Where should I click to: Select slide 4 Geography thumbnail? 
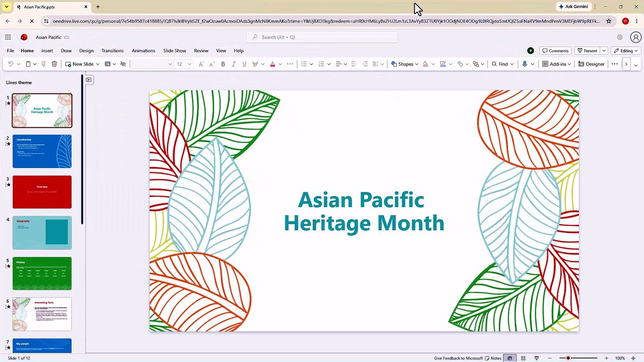pos(42,233)
